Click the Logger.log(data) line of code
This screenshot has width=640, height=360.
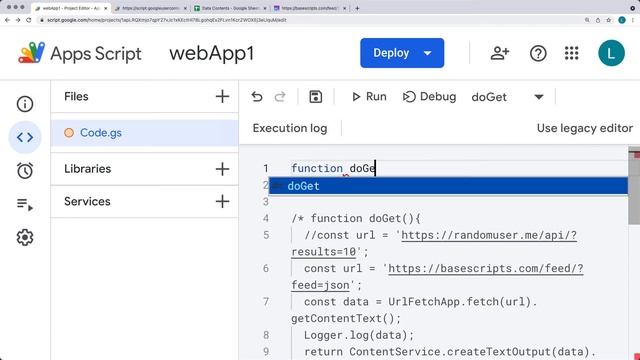click(x=359, y=335)
